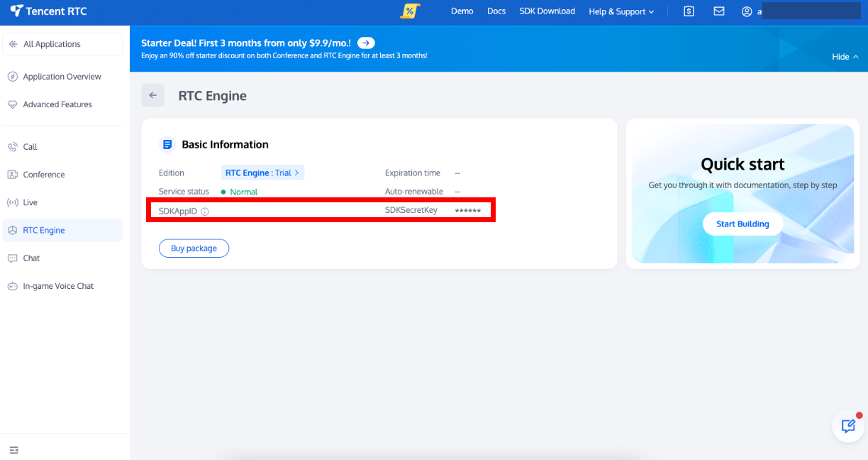Open the Demo menu item
This screenshot has height=460, width=868.
point(462,11)
